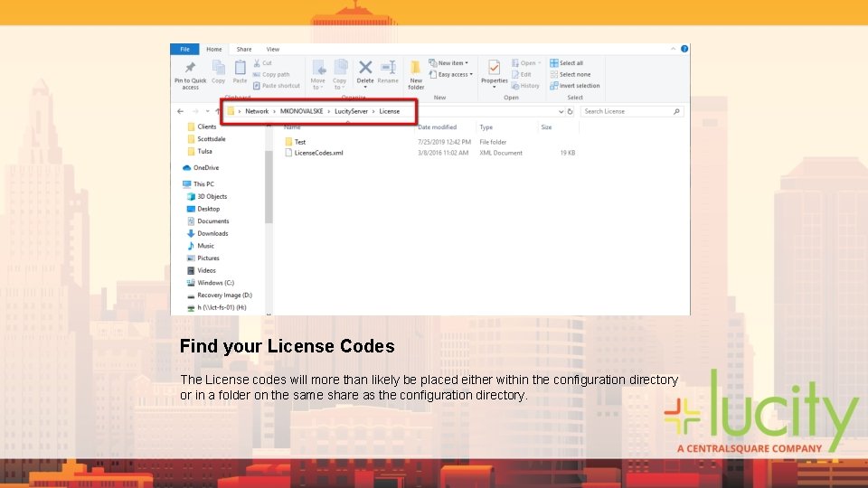Screen dimensions: 868x488
Task: Open Music in navigation pane
Action: (205, 246)
